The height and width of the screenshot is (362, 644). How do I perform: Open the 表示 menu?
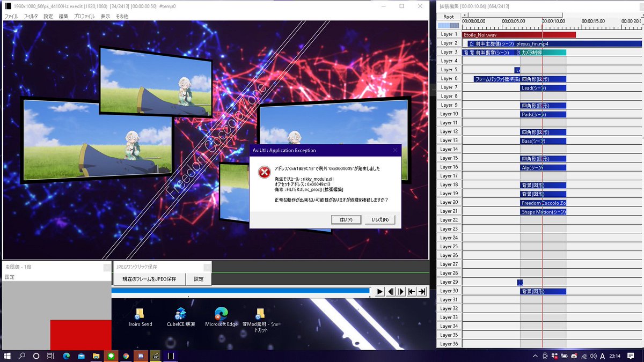point(105,16)
